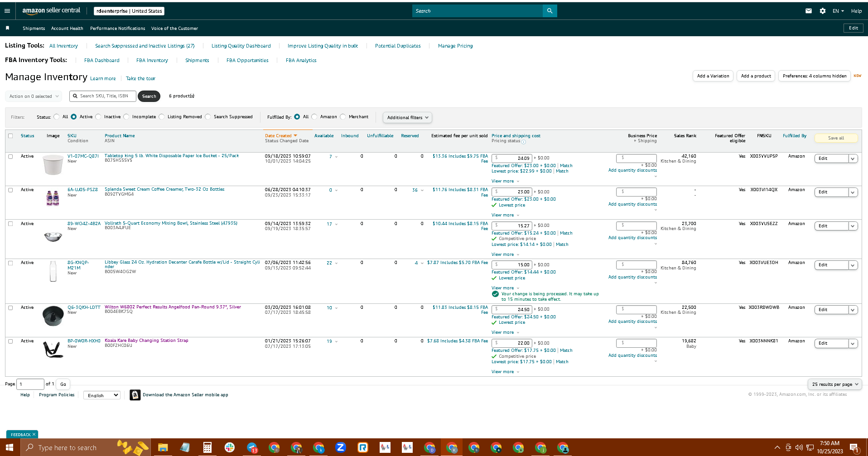Image resolution: width=868 pixels, height=456 pixels.
Task: Open the Additional filters dropdown
Action: (x=407, y=117)
